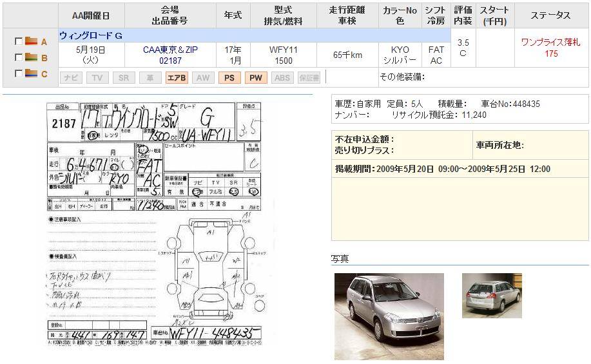The width and height of the screenshot is (591, 364).
Task: Select the 不在申込金額 label
Action: click(365, 139)
